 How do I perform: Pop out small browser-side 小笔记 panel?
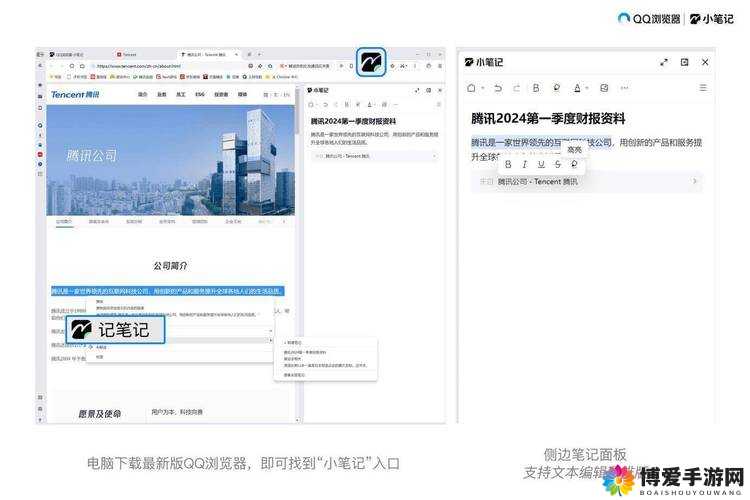[429, 90]
